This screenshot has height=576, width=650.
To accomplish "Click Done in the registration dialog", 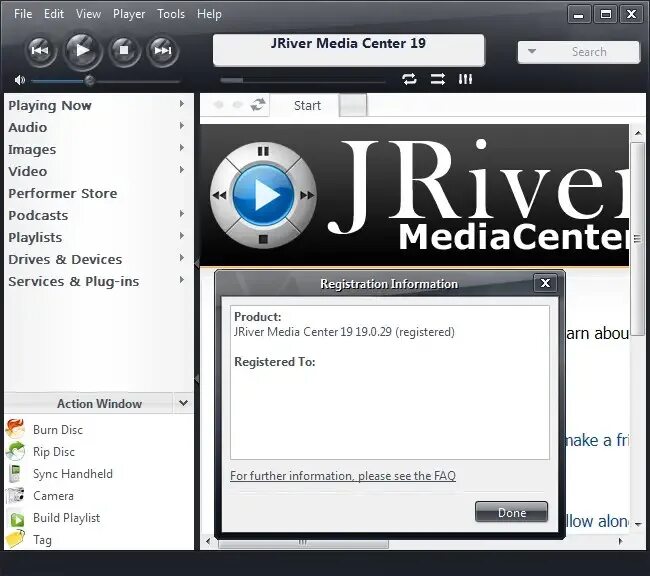I will pos(512,513).
